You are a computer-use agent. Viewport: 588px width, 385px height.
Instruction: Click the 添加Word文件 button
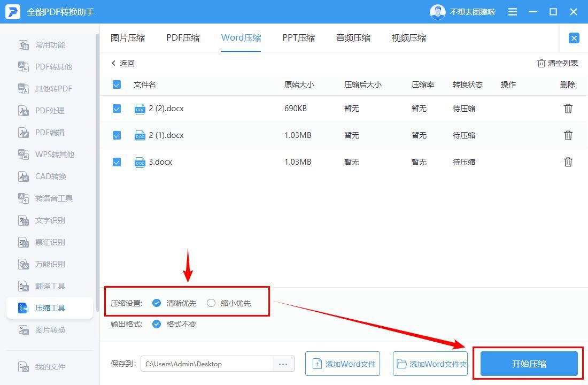[342, 364]
